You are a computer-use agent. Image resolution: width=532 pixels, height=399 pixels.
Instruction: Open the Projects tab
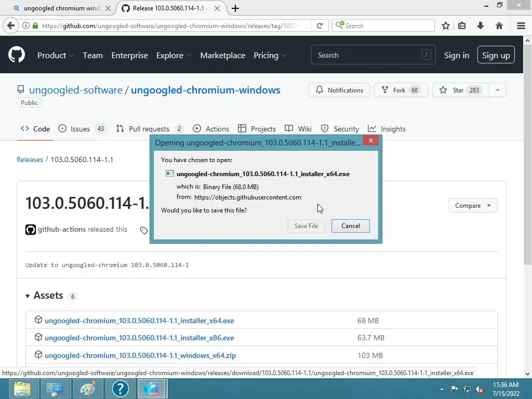[x=257, y=129]
